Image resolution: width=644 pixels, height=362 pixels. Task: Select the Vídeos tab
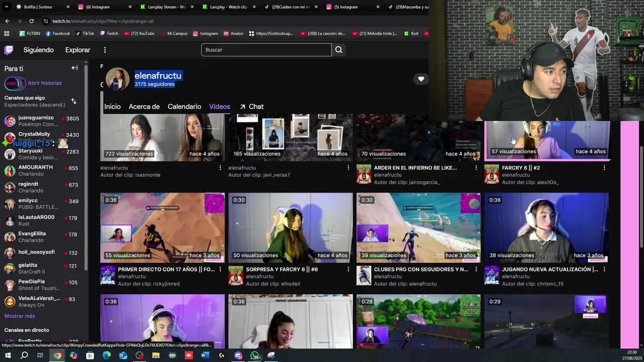click(x=219, y=107)
